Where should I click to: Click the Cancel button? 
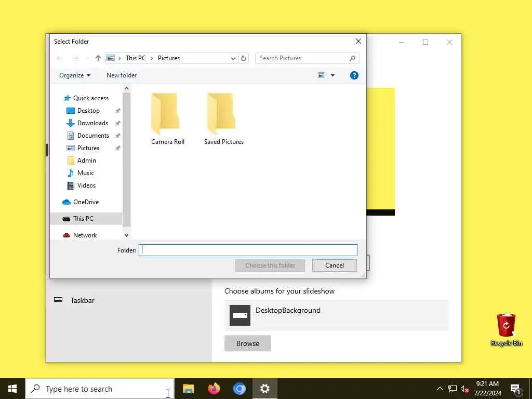coord(335,265)
